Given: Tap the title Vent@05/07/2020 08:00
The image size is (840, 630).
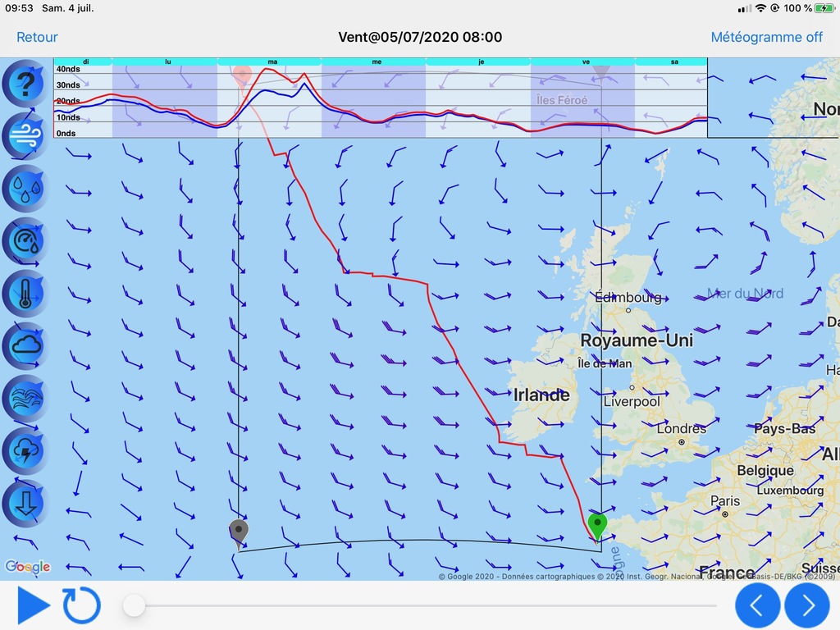Looking at the screenshot, I should (x=420, y=37).
